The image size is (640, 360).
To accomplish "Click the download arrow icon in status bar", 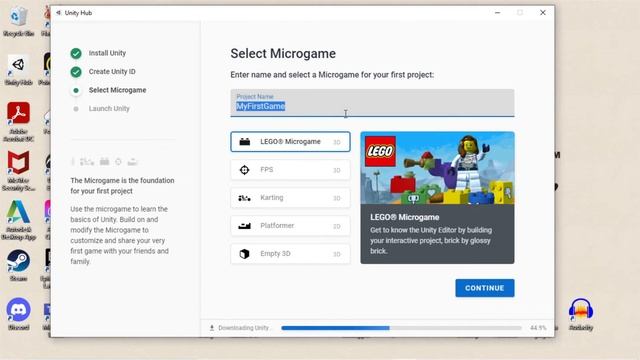I will 212,328.
